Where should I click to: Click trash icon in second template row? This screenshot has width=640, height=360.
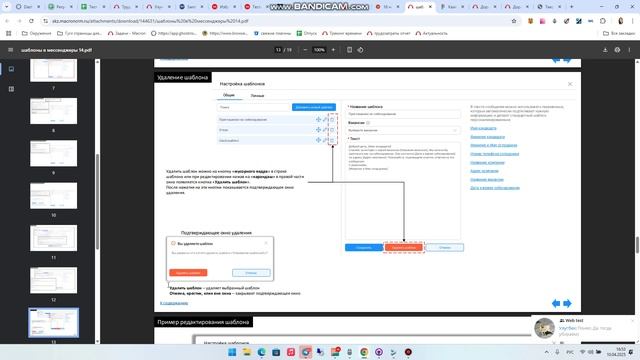332,130
